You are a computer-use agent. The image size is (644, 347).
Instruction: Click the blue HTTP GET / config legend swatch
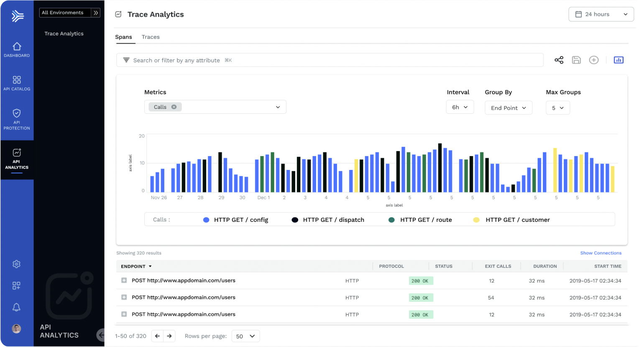206,220
